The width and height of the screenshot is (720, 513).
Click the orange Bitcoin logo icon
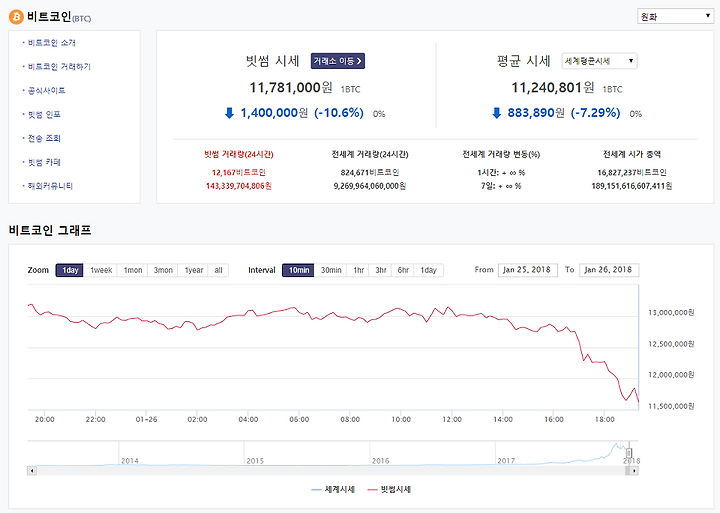coord(16,17)
